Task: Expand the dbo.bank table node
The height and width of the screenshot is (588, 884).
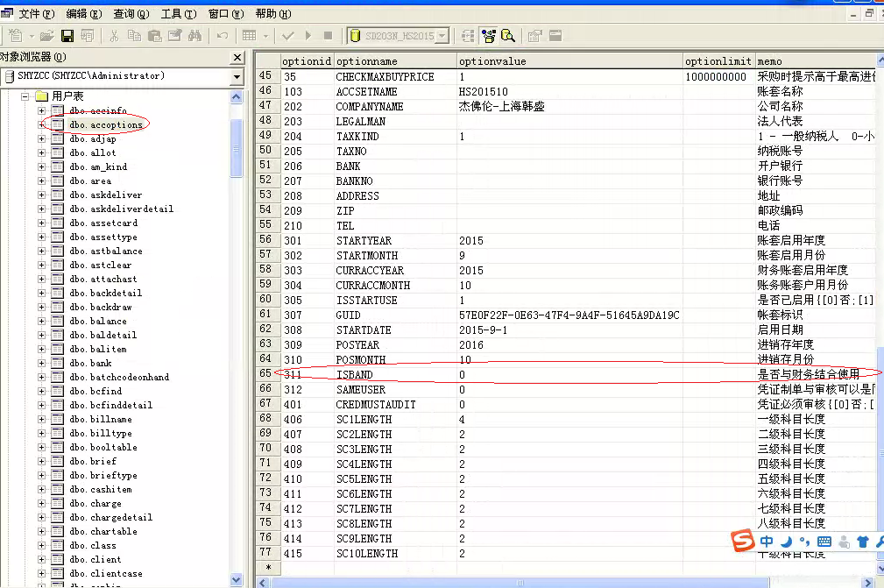Action: coord(40,363)
